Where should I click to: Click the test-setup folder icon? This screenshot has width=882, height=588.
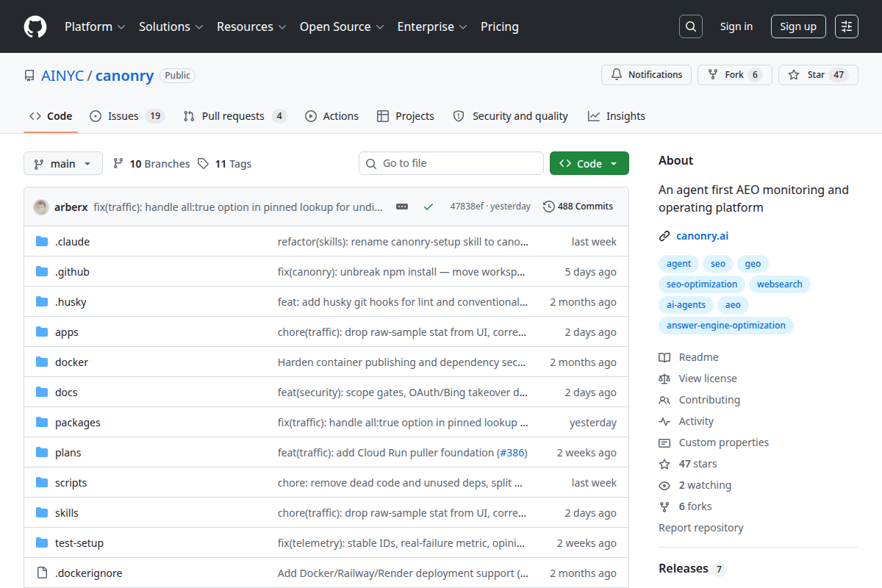[x=42, y=542]
